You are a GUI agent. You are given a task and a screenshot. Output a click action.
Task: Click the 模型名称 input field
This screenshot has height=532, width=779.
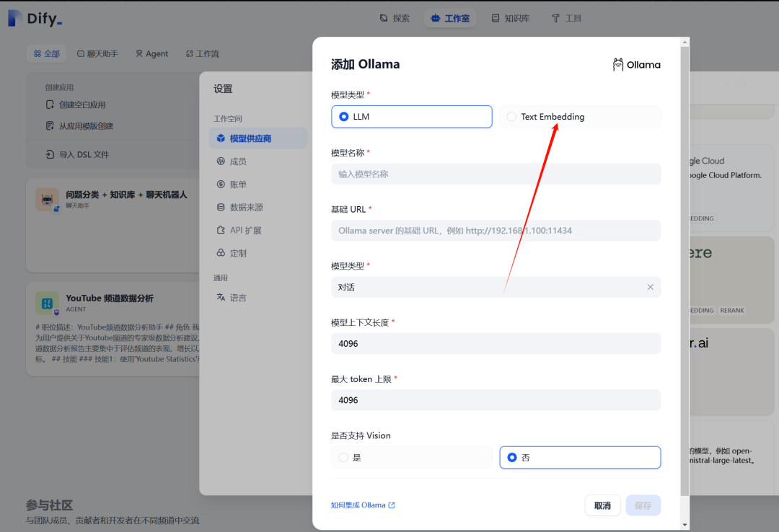(x=496, y=174)
